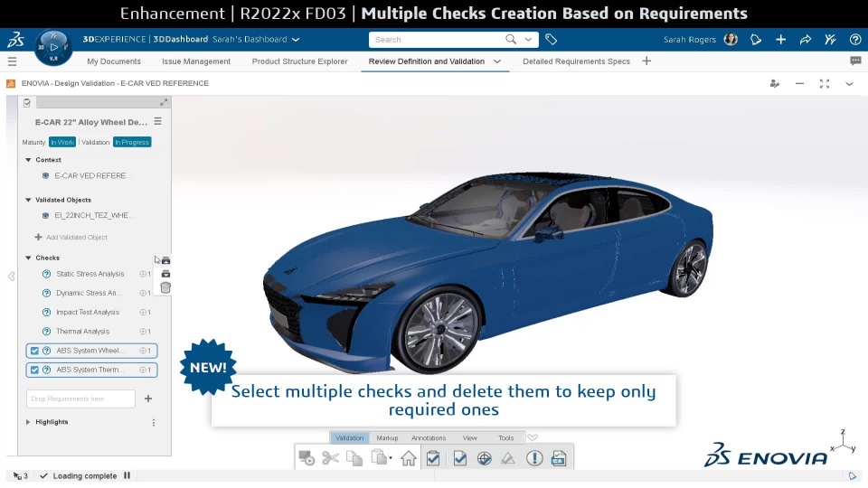
Task: Click the plus add icon in top bar
Action: point(780,39)
